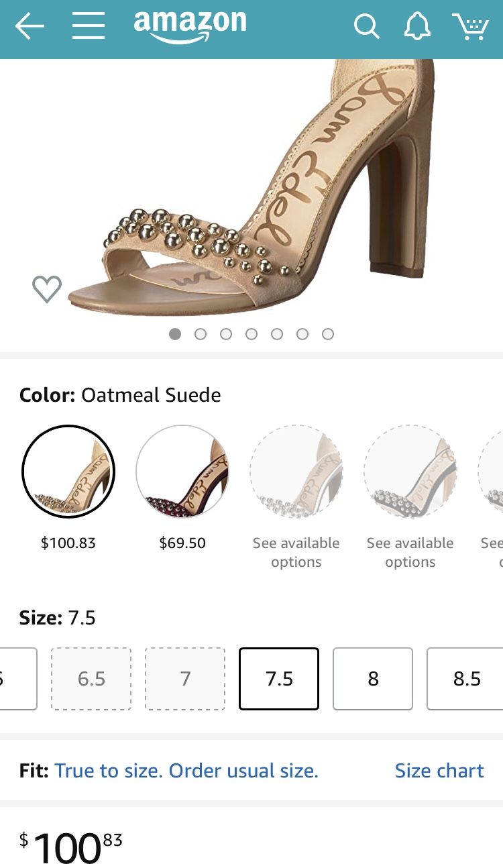Jump to last product image dot
This screenshot has height=868, width=503.
[328, 334]
